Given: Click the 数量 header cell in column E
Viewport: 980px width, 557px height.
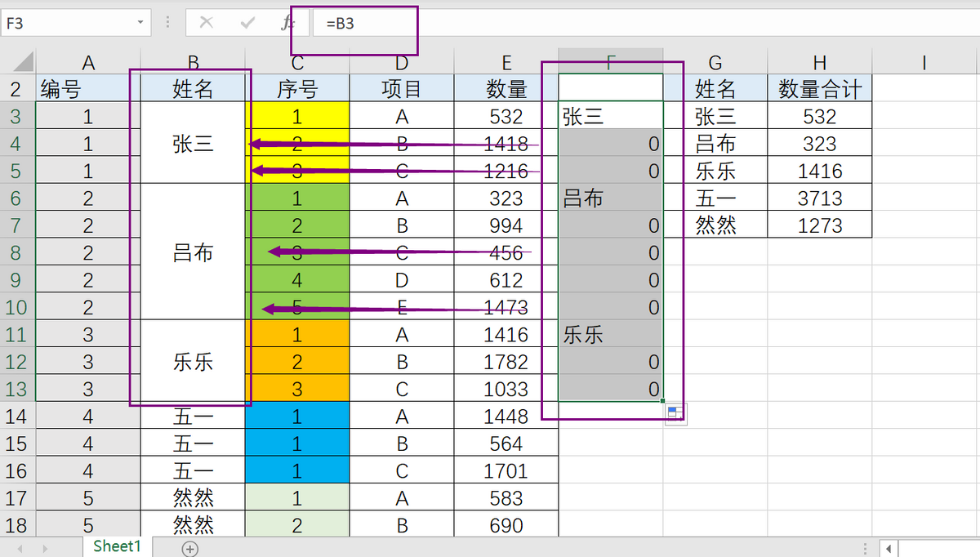Looking at the screenshot, I should pyautogui.click(x=506, y=88).
